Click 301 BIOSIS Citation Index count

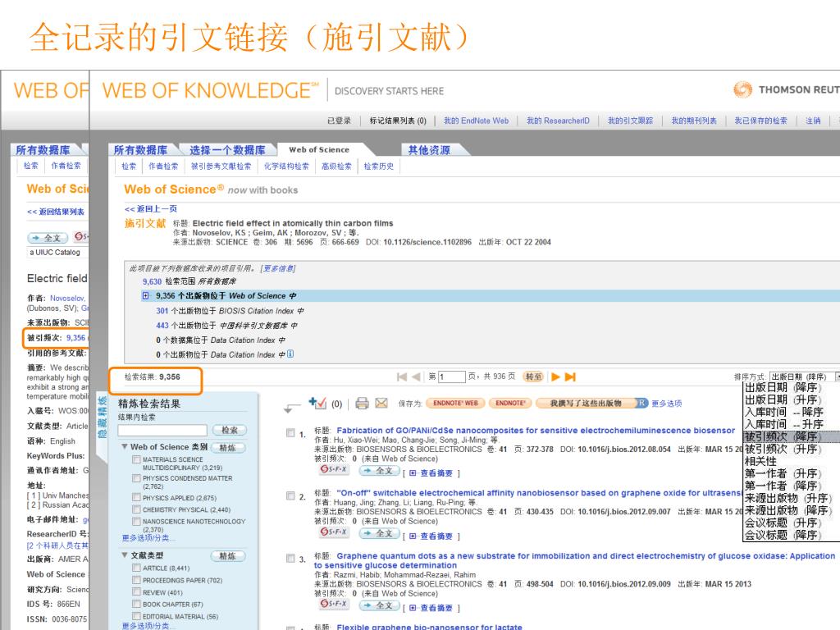pos(162,311)
